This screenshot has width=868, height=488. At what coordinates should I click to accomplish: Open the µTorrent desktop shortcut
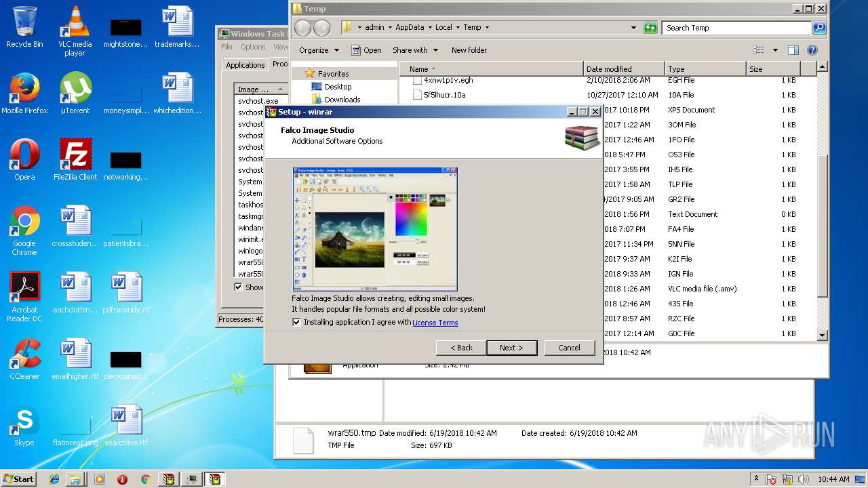pyautogui.click(x=75, y=94)
